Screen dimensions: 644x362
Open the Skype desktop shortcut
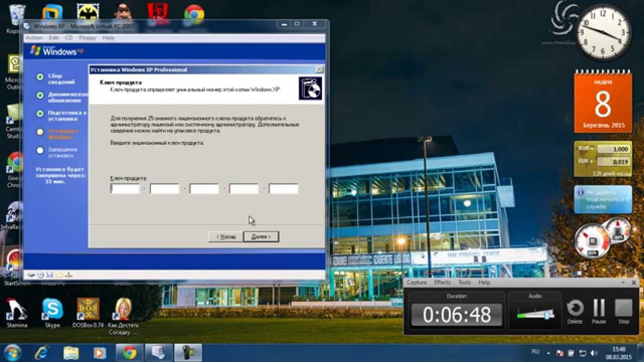pyautogui.click(x=52, y=313)
